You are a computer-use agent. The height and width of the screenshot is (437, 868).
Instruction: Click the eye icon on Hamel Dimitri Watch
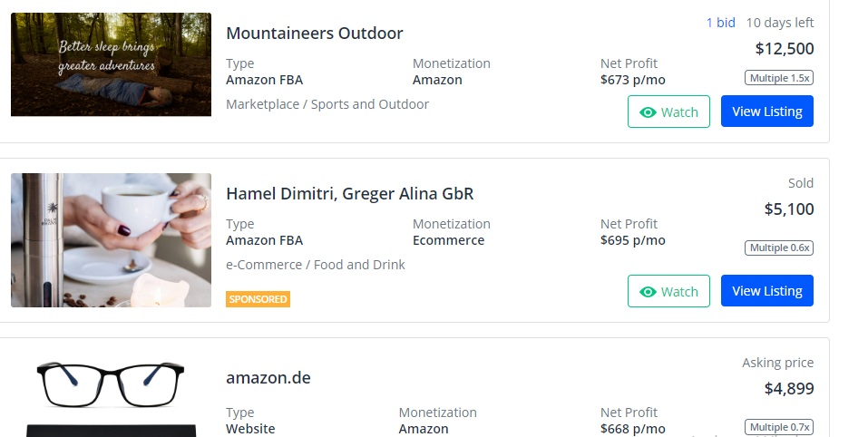[x=648, y=292]
